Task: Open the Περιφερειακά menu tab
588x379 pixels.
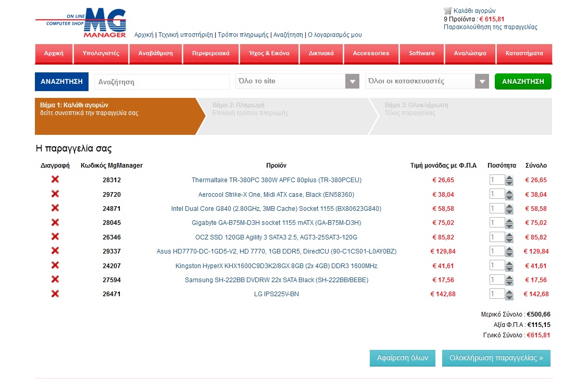Action: (x=211, y=54)
